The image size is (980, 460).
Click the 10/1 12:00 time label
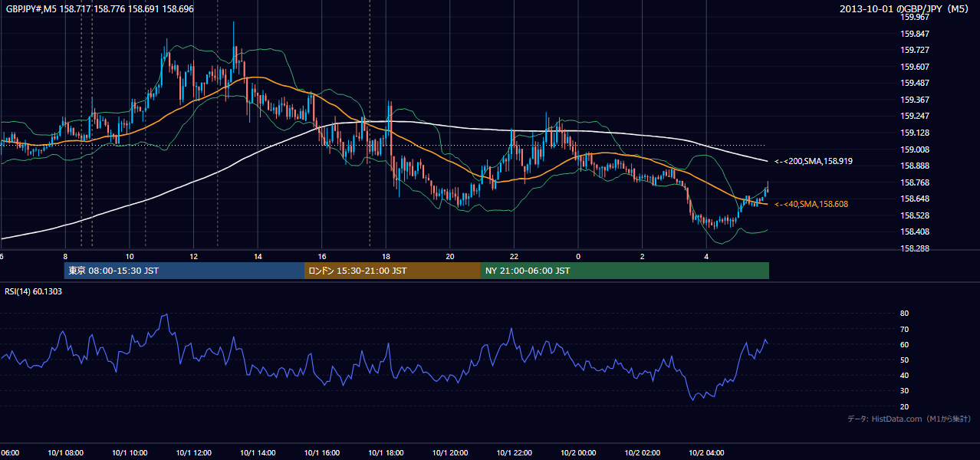tap(193, 453)
